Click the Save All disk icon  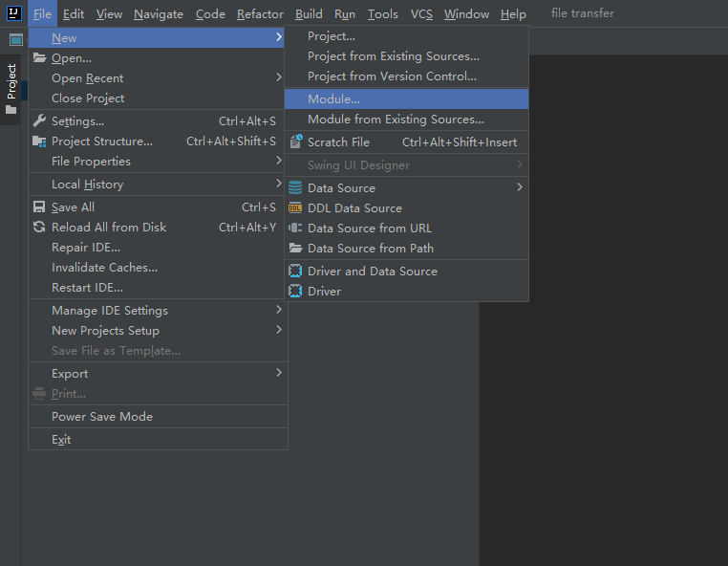coord(39,207)
